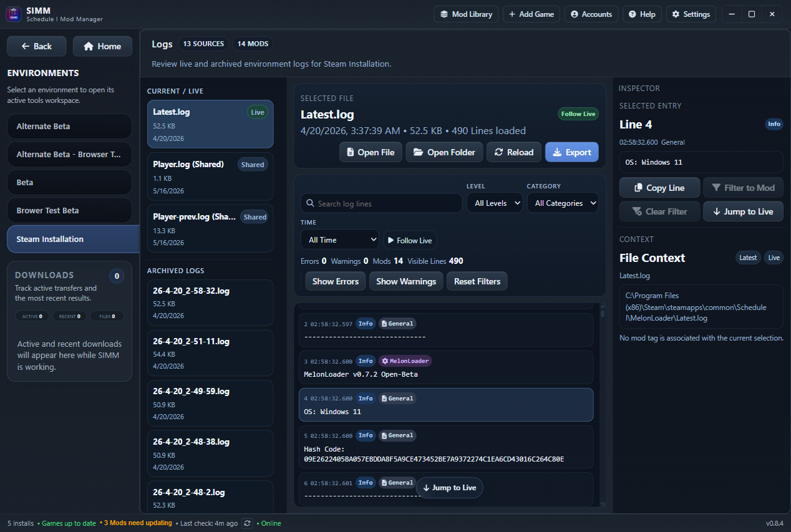
Task: Open archived log 26-4-20_2-48-2.log
Action: click(210, 497)
